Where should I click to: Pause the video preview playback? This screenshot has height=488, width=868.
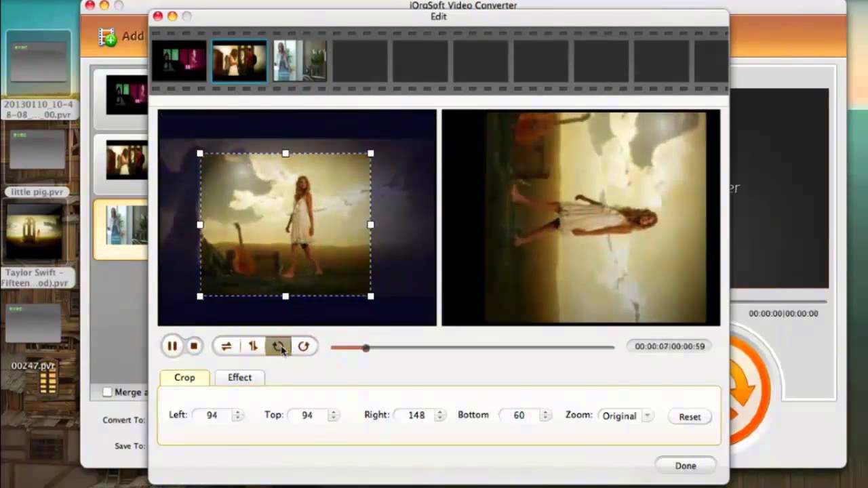click(x=172, y=346)
